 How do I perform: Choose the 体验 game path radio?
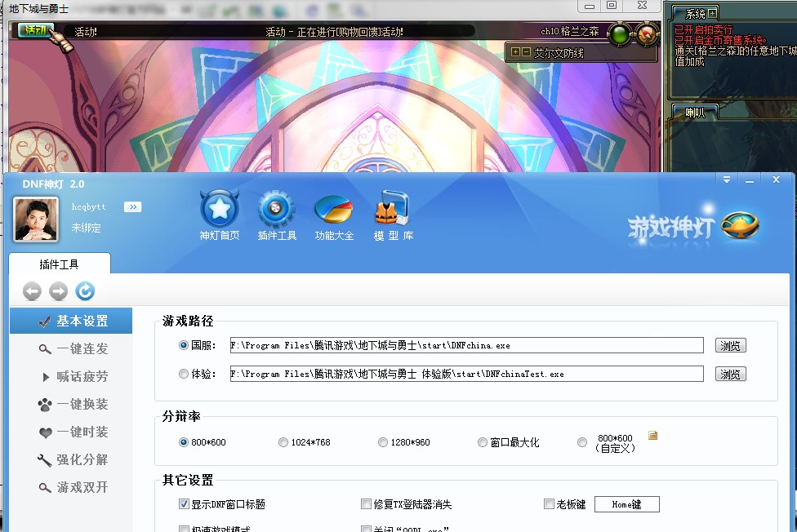pos(184,374)
